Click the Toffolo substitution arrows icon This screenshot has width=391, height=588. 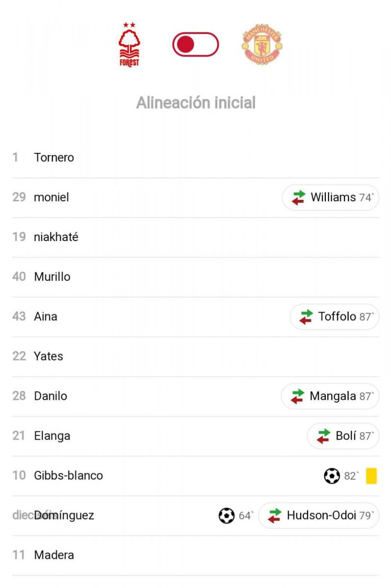coord(306,317)
